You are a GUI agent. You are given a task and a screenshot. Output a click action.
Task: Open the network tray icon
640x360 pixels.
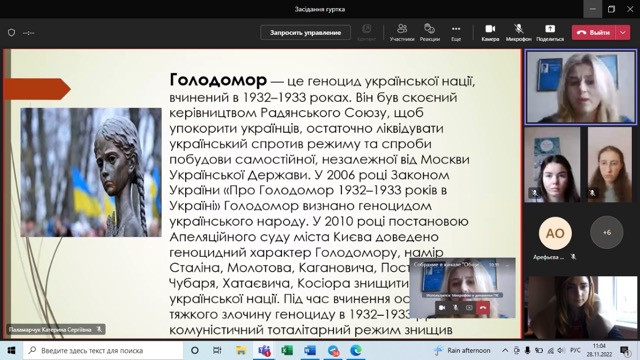click(x=550, y=350)
